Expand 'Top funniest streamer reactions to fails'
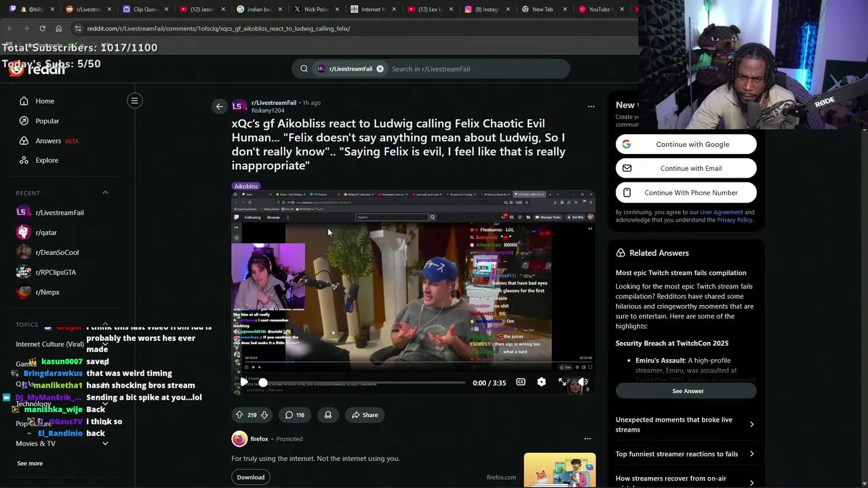This screenshot has height=488, width=868. [686, 454]
